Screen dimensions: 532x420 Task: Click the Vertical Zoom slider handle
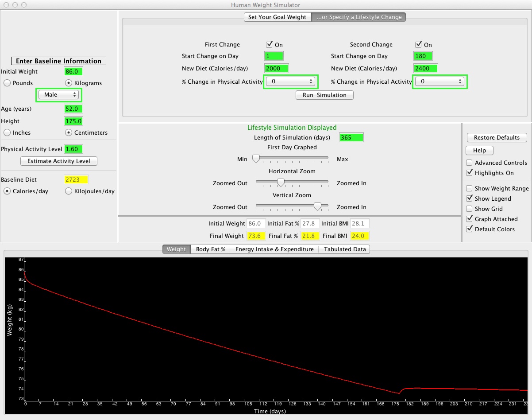tap(317, 206)
